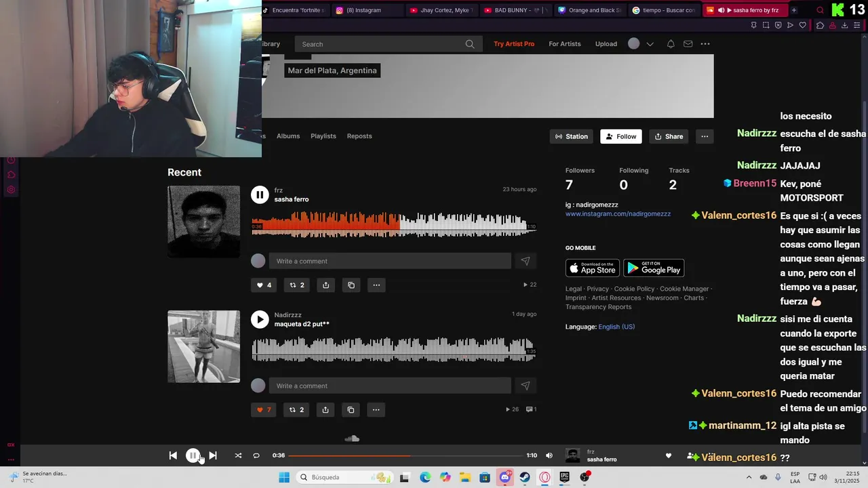
Task: Switch to the Reposts tab
Action: (359, 136)
